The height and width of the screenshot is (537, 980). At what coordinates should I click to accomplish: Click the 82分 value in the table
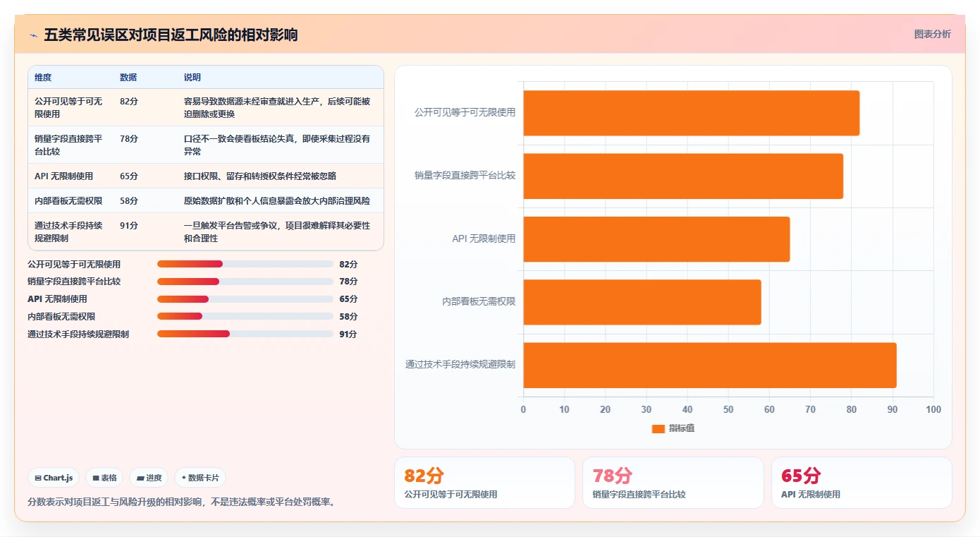(x=129, y=102)
